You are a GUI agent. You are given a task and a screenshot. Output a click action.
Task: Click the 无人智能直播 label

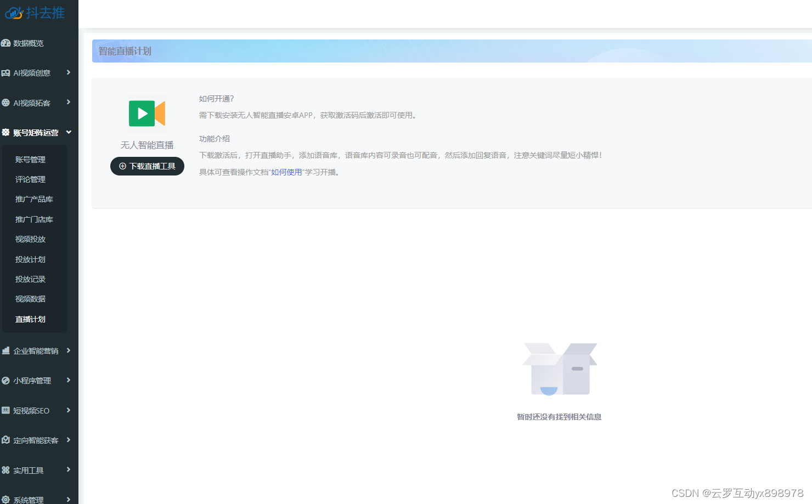(147, 145)
